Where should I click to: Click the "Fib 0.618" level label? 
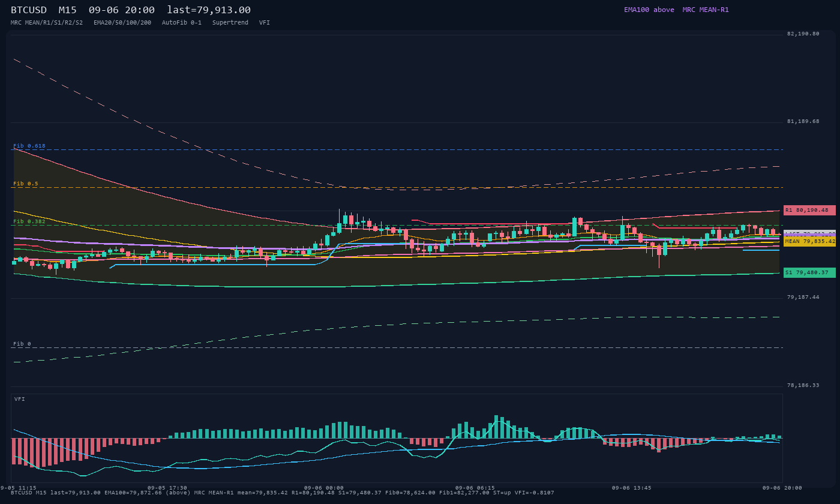pyautogui.click(x=29, y=146)
